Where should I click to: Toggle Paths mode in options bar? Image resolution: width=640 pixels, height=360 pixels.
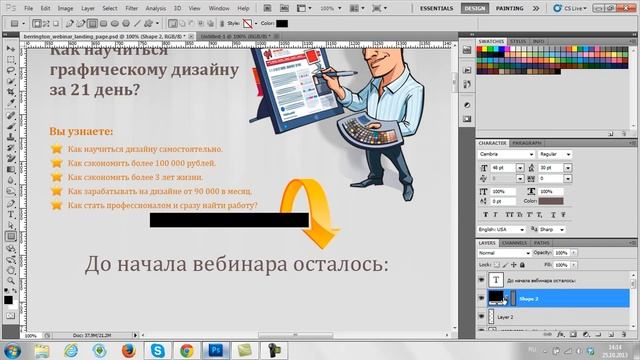pyautogui.click(x=46, y=24)
